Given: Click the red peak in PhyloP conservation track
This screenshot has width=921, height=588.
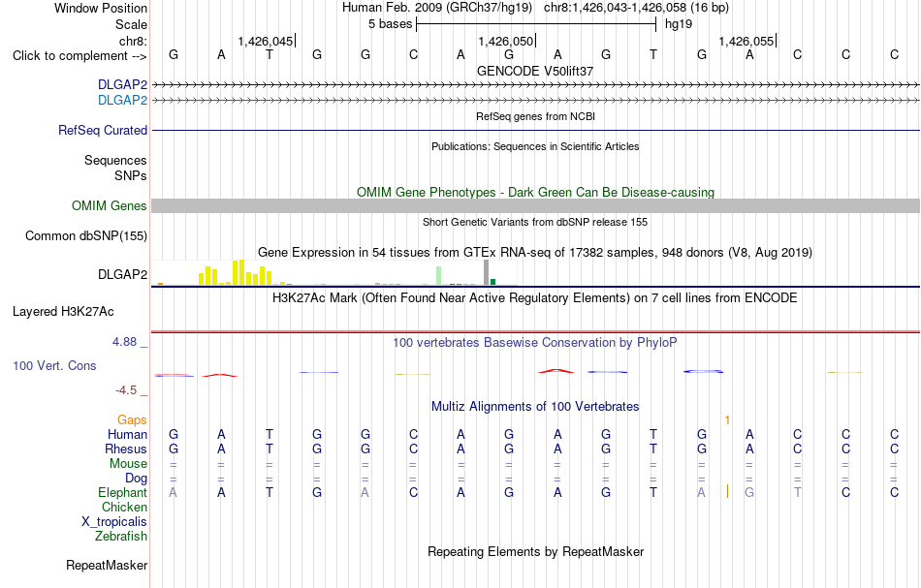Looking at the screenshot, I should point(556,371).
